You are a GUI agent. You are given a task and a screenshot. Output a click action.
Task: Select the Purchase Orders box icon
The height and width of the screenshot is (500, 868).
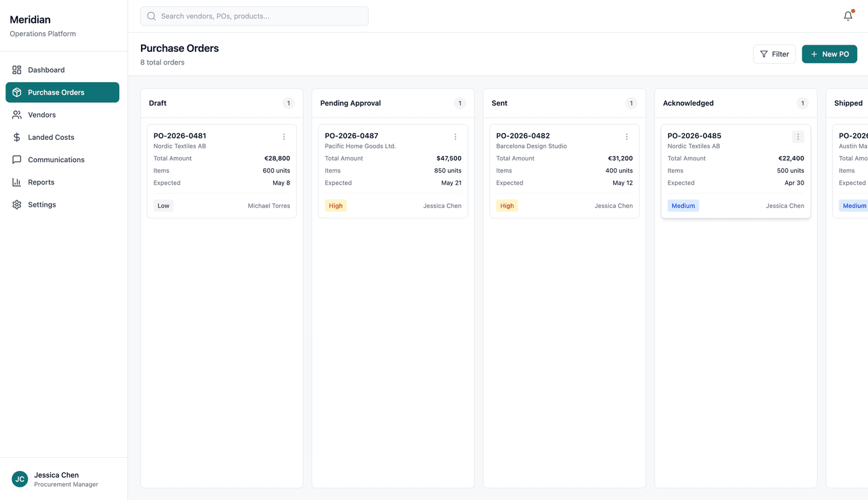tap(17, 92)
